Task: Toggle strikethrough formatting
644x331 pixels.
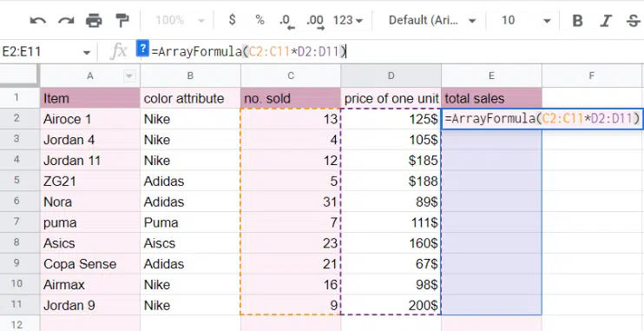Action: pyautogui.click(x=634, y=20)
